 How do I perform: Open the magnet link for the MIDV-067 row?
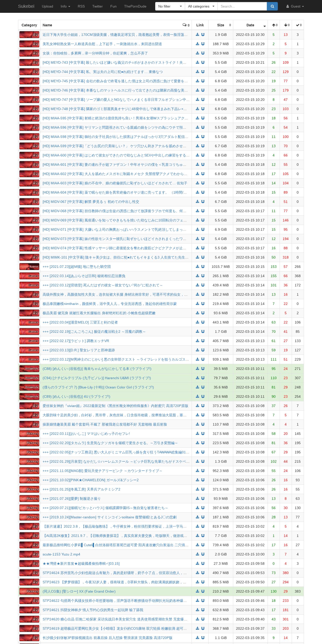click(203, 202)
